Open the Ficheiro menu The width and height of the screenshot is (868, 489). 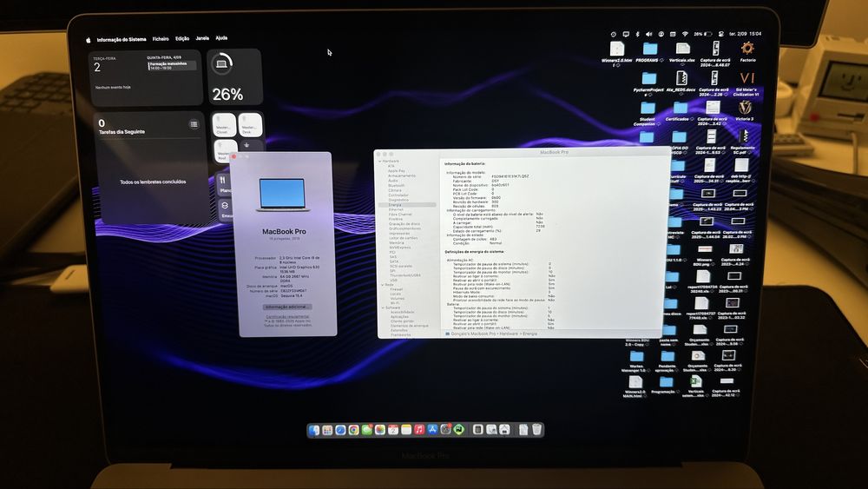click(x=161, y=39)
